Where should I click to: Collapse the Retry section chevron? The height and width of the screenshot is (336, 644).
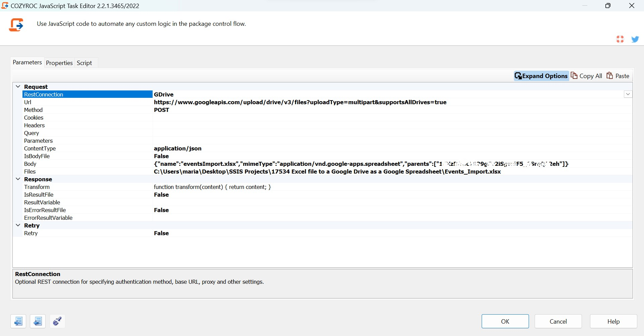[x=18, y=225]
